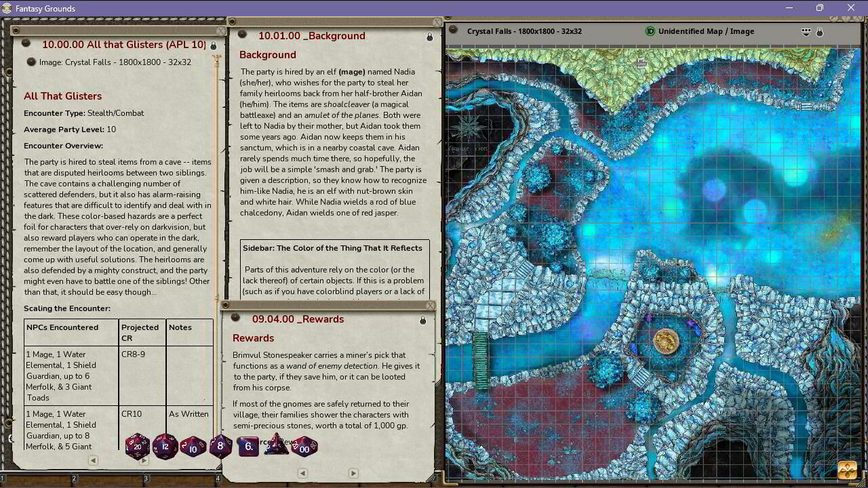This screenshot has height=488, width=868.
Task: Click the record icon on the All that Glisters header
Action: click(x=25, y=44)
